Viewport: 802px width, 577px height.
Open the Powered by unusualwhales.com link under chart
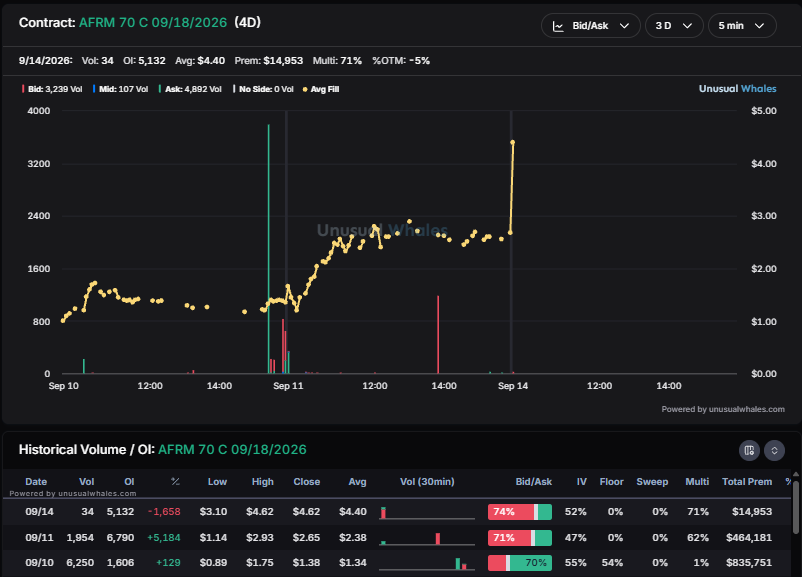click(x=723, y=409)
